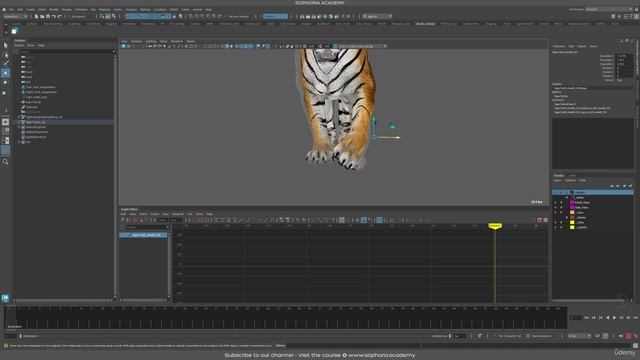Jump to end of playback range

pos(635,318)
